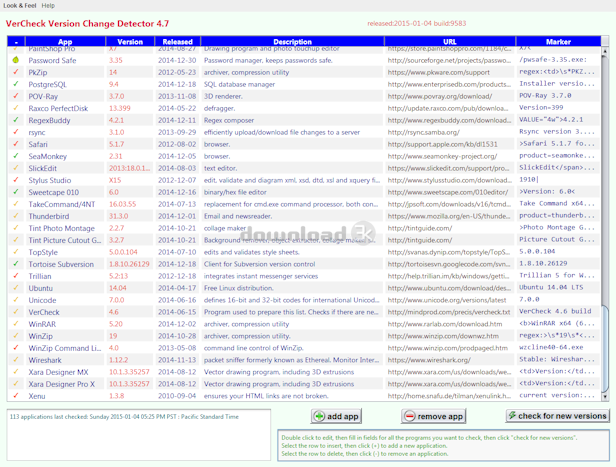This screenshot has width=616, height=467.
Task: Click the green plus icon on add app
Action: pos(319,416)
